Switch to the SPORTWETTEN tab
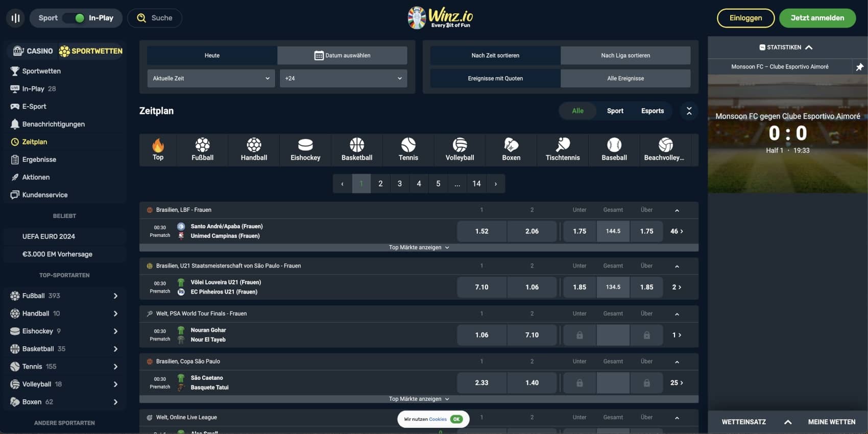Image resolution: width=868 pixels, height=434 pixels. pos(91,51)
